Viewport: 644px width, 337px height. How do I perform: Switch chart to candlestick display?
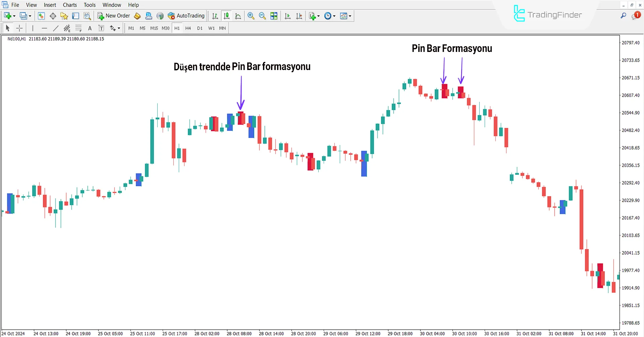tap(226, 16)
